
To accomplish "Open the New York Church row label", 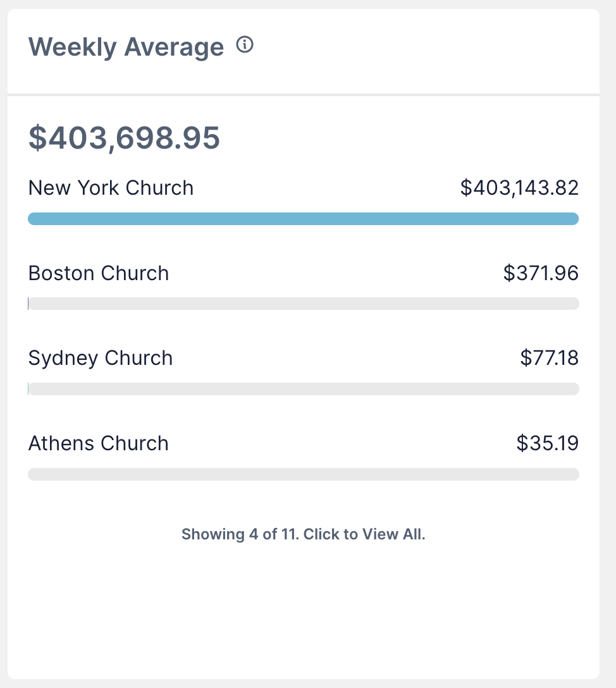I will (x=111, y=188).
